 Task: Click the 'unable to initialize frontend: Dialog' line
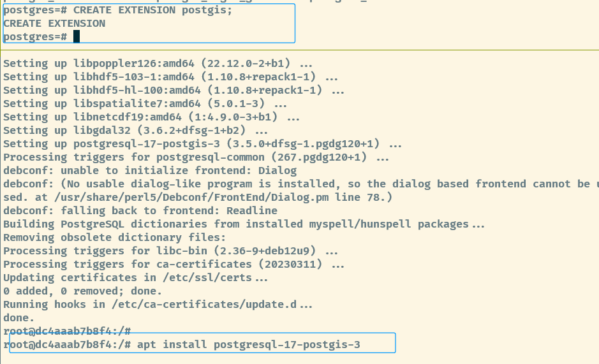tap(150, 171)
